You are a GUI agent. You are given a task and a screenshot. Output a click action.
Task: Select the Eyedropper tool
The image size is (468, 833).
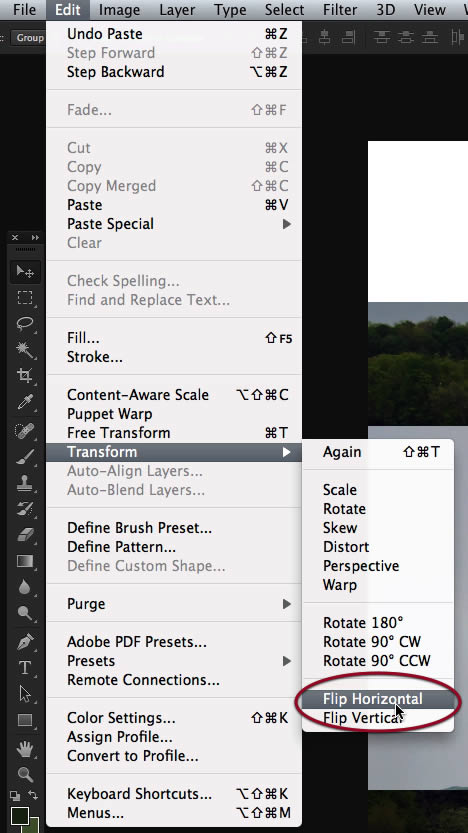tap(25, 403)
